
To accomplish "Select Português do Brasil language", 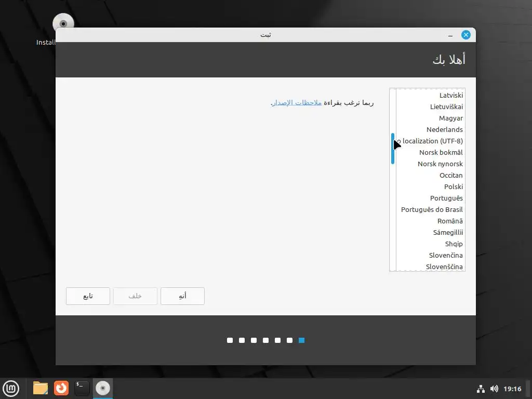I will pyautogui.click(x=431, y=210).
